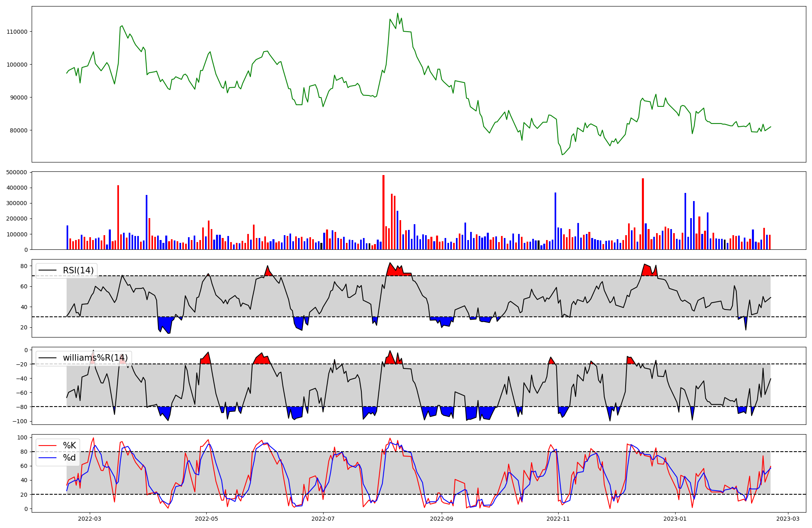Click the highest peak of the green price line
The image size is (812, 528).
click(397, 13)
